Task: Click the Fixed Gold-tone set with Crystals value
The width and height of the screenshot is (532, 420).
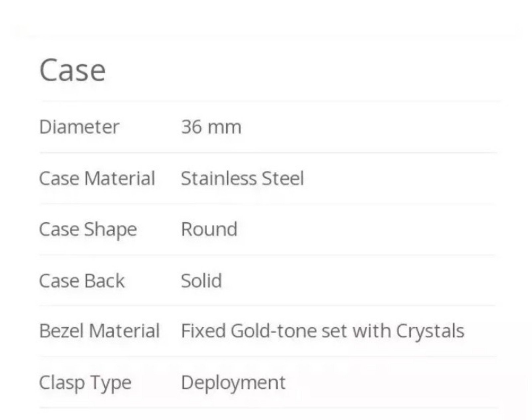Action: pos(323,332)
